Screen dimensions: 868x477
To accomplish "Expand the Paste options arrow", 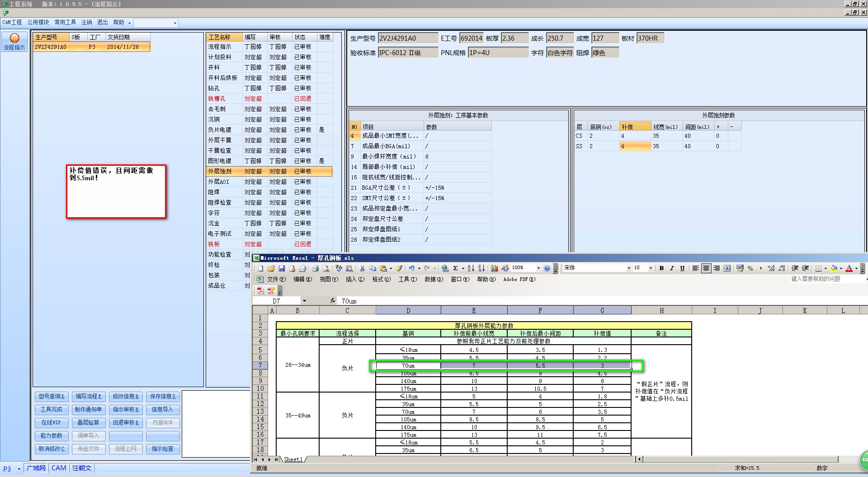I will (x=391, y=268).
